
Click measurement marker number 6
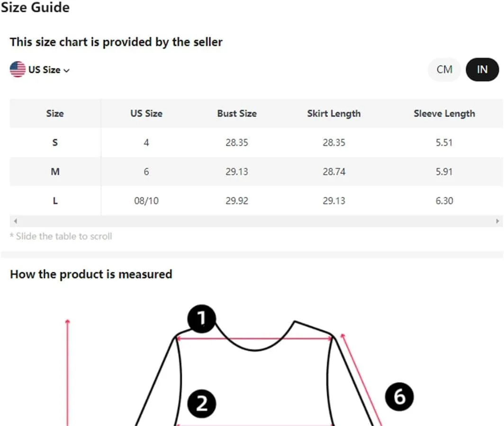[x=399, y=397]
